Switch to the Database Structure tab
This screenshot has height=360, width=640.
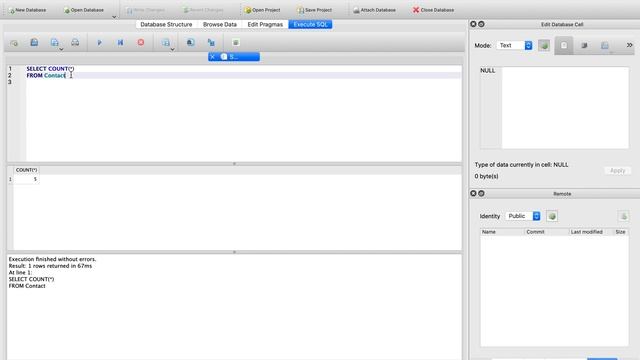tap(166, 24)
